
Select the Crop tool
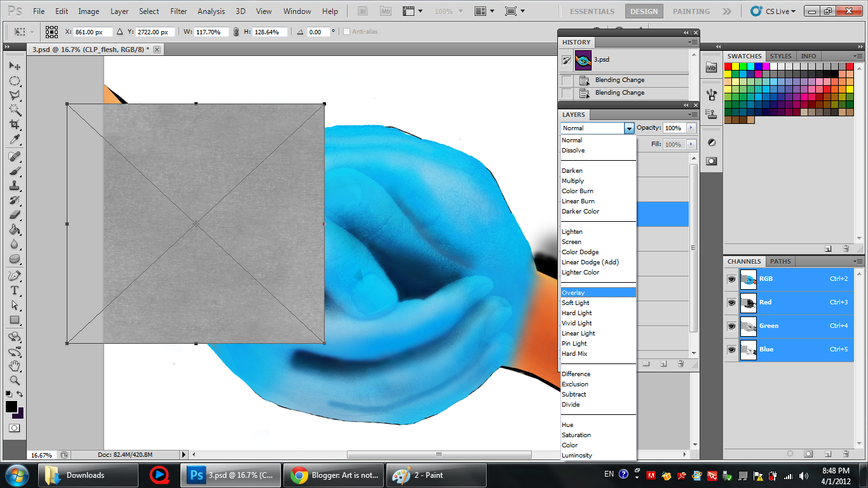pos(14,125)
